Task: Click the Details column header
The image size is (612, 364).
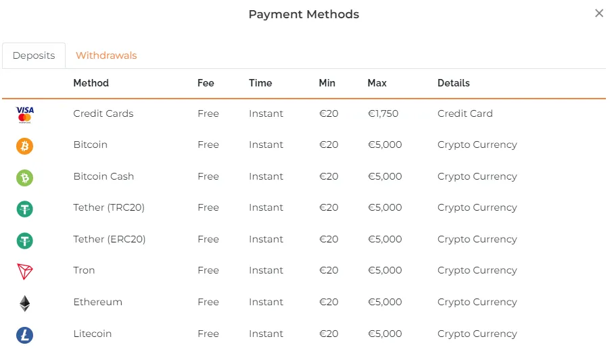Action: coord(454,83)
